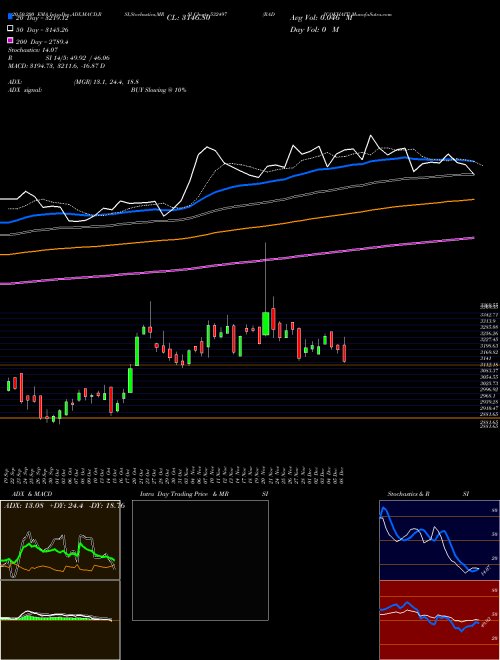
Task: Click the white 50 Day EMA legend swatch
Action: coord(10,29)
